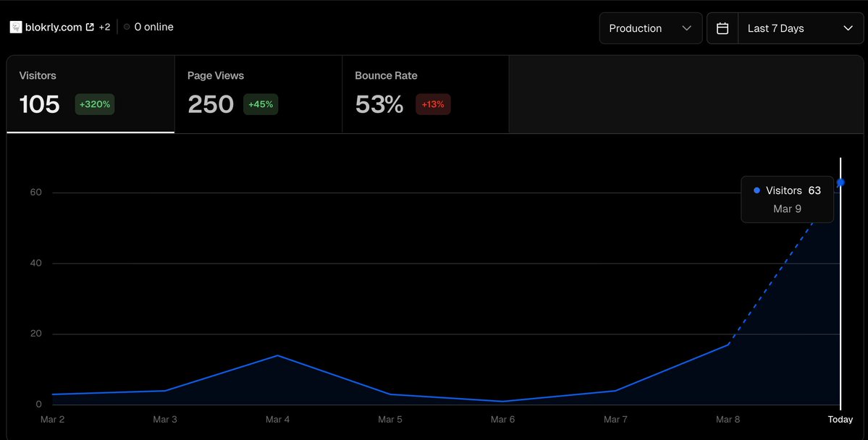The image size is (868, 440).
Task: Click the blokrly.com domain link
Action: [54, 27]
